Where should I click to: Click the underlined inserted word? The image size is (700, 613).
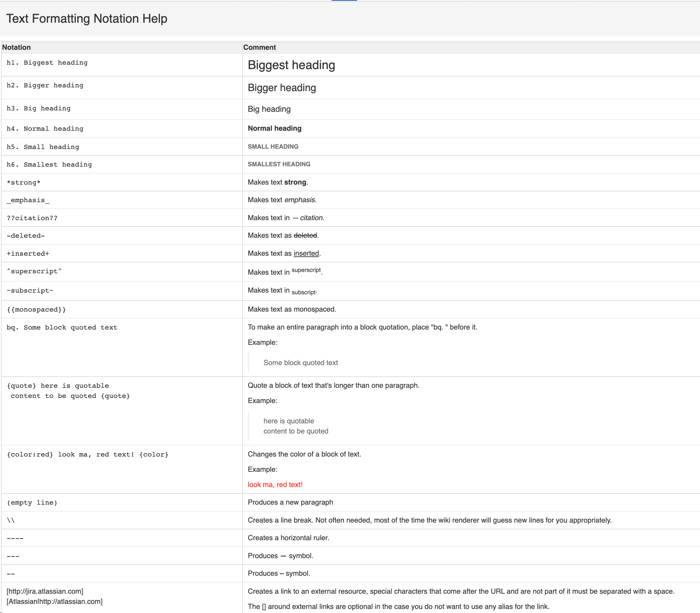coord(306,253)
